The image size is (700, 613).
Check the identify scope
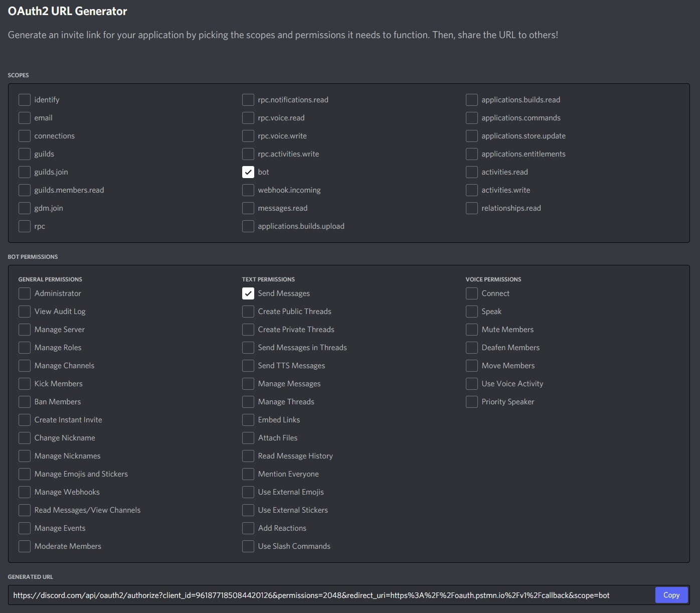click(x=24, y=100)
